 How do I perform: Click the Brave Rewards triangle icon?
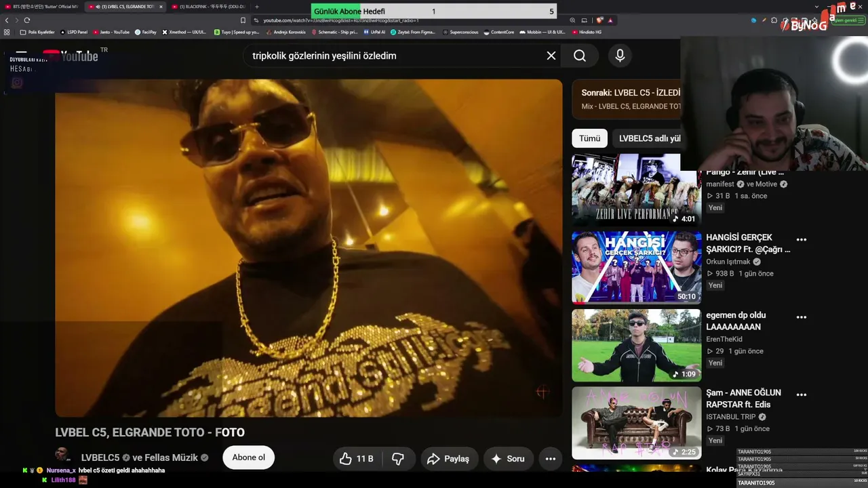[x=610, y=20]
